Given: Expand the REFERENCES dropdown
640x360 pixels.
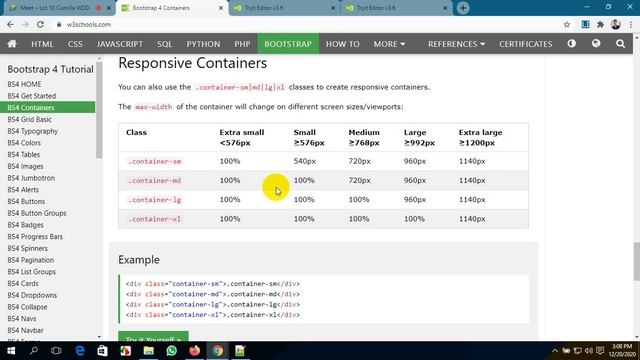Looking at the screenshot, I should point(456,44).
